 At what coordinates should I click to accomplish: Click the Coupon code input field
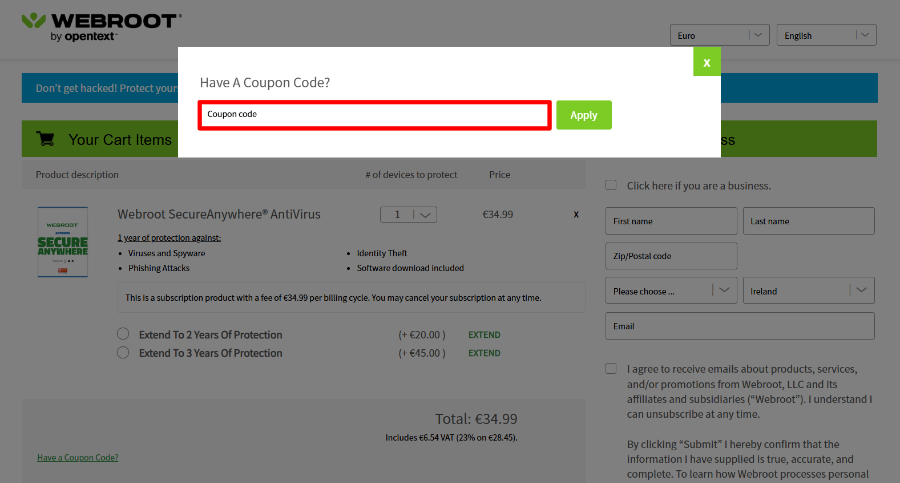coord(374,115)
